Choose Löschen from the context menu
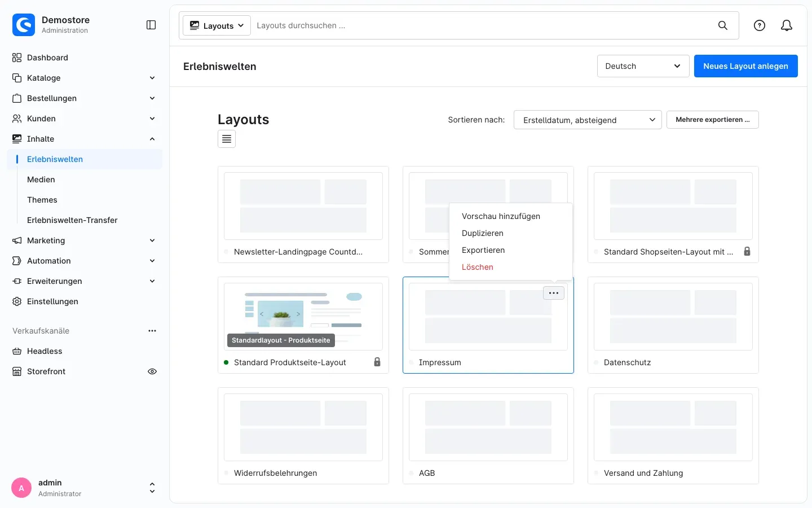This screenshot has width=812, height=508. [x=478, y=267]
